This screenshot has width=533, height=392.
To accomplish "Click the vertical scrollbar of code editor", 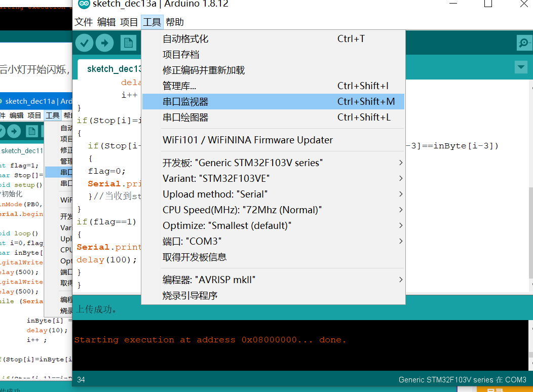I will pyautogui.click(x=530, y=232).
